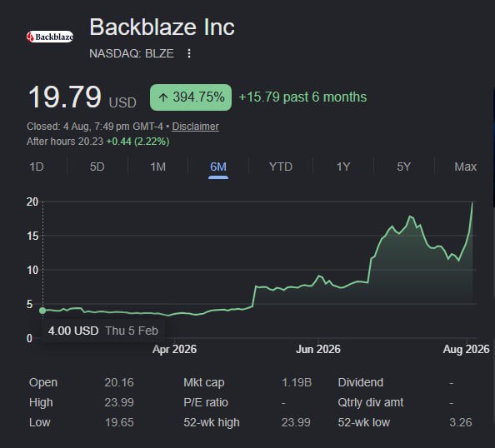
Task: Click the 'Backblaze Inc' title
Action: [x=162, y=27]
